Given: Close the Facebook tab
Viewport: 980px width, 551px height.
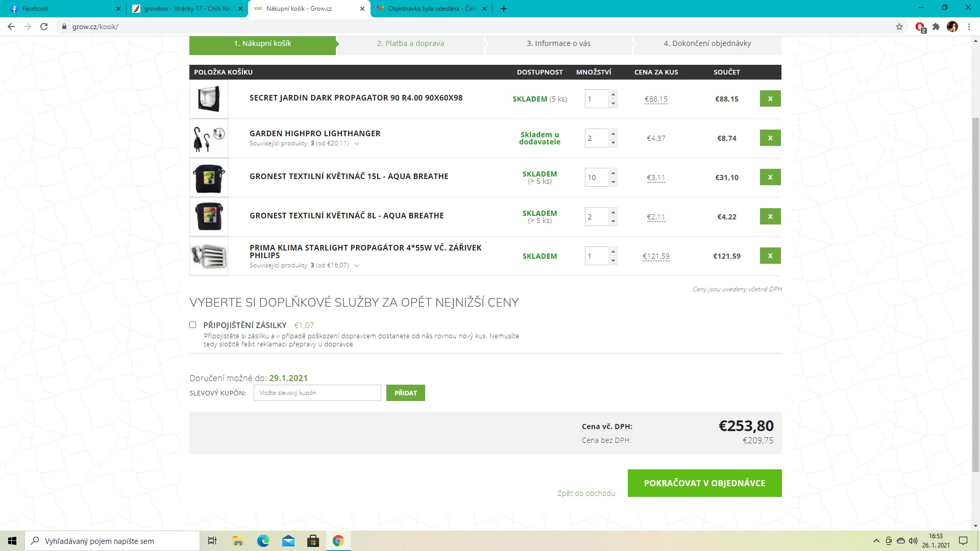Looking at the screenshot, I should 118,9.
